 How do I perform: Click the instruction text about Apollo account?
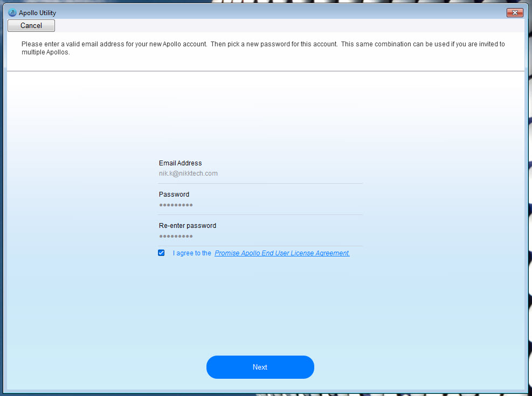[x=263, y=48]
